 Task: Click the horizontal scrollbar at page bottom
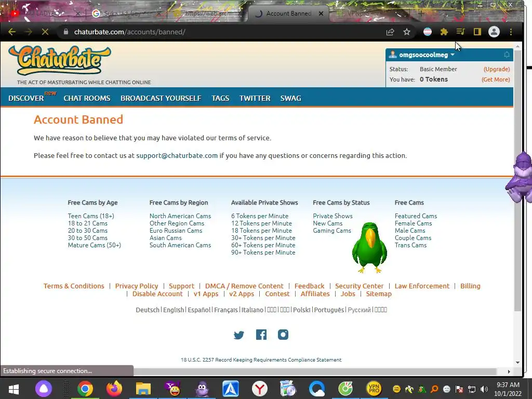(x=315, y=371)
